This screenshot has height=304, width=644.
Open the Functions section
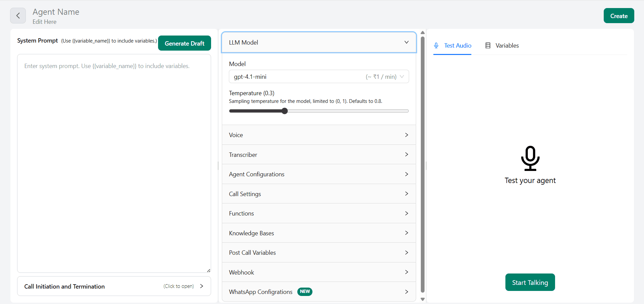tap(318, 214)
